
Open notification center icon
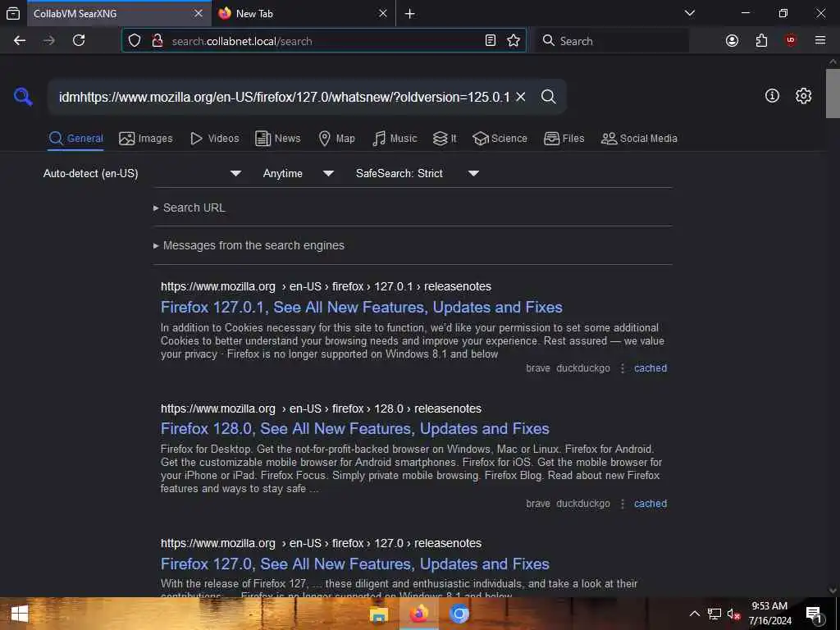[814, 614]
